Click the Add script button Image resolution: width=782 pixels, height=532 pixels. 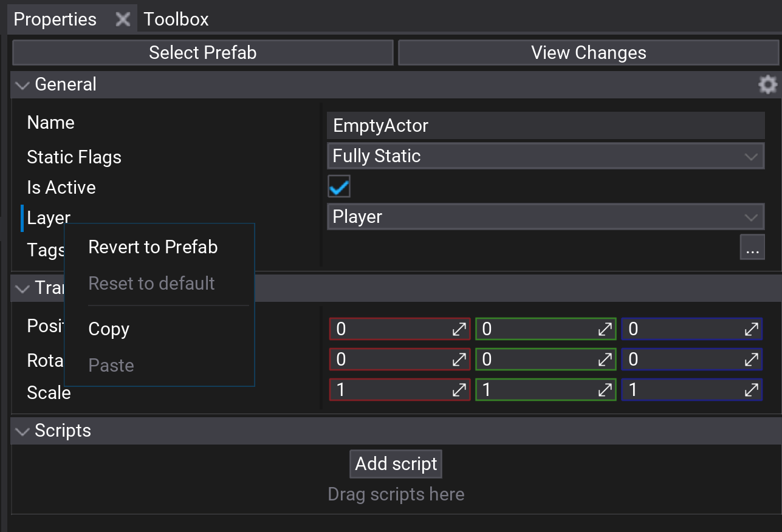pos(395,463)
